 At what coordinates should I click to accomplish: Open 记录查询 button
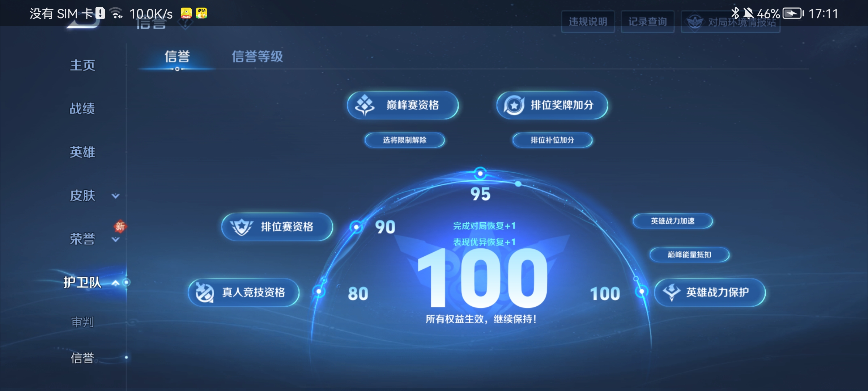coord(647,22)
